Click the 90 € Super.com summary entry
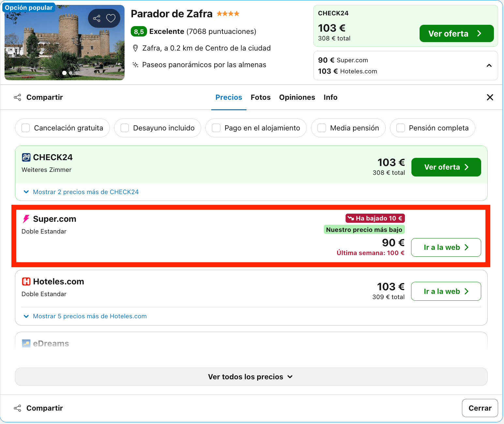The image size is (504, 424). point(343,60)
